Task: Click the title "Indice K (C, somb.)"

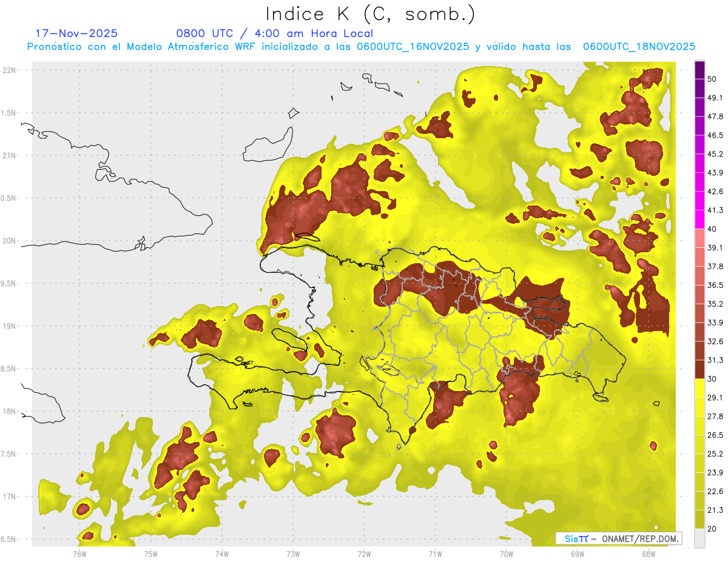Action: (x=370, y=13)
